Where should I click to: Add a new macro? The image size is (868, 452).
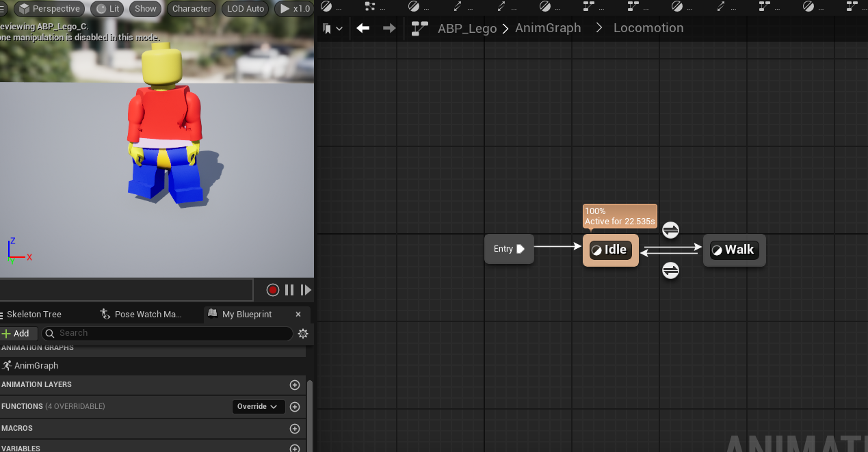click(x=295, y=429)
